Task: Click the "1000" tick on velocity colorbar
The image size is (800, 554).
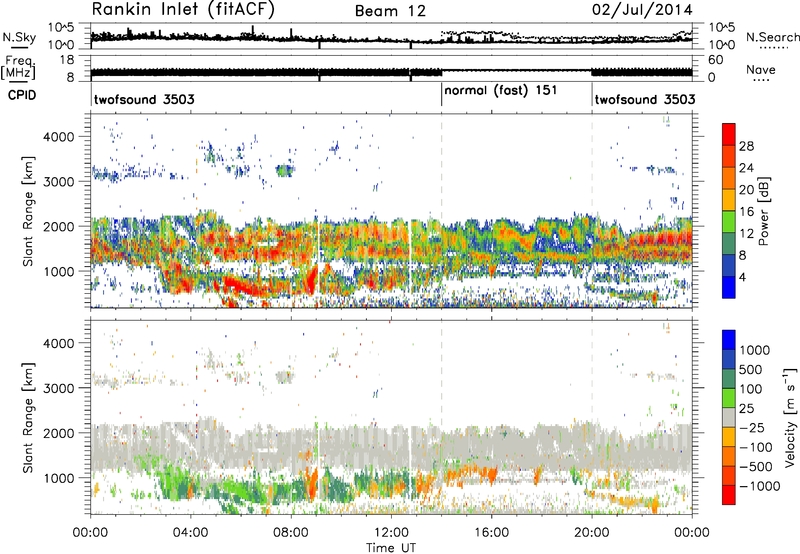Action: tap(755, 350)
